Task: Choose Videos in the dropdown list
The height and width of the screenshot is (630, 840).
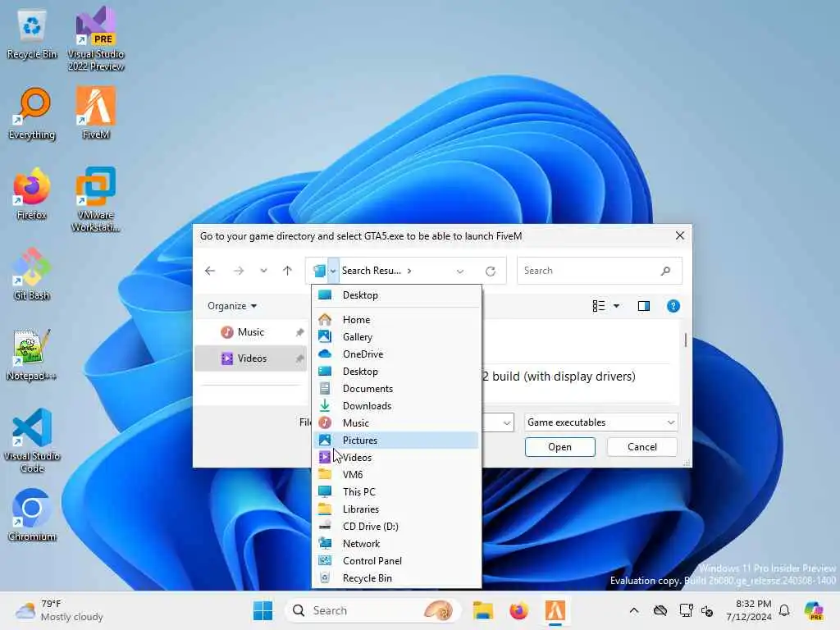Action: pyautogui.click(x=396, y=458)
